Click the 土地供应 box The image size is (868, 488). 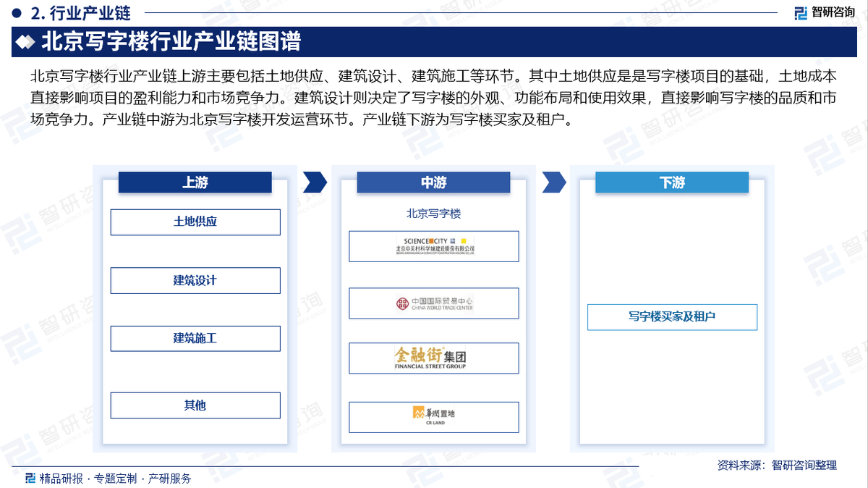pos(195,222)
